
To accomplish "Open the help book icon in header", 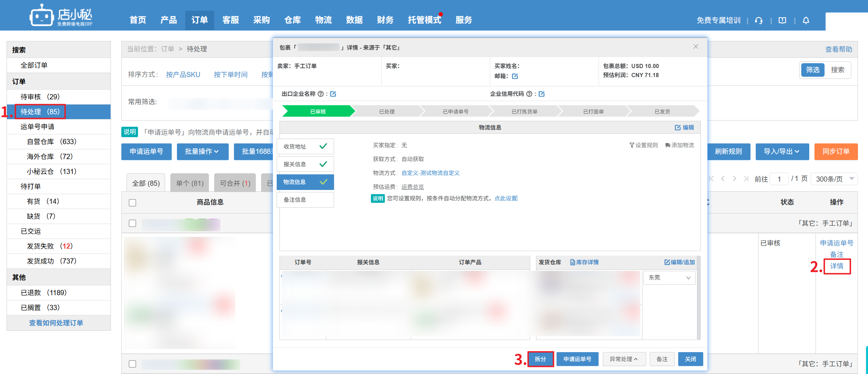I will [x=782, y=21].
